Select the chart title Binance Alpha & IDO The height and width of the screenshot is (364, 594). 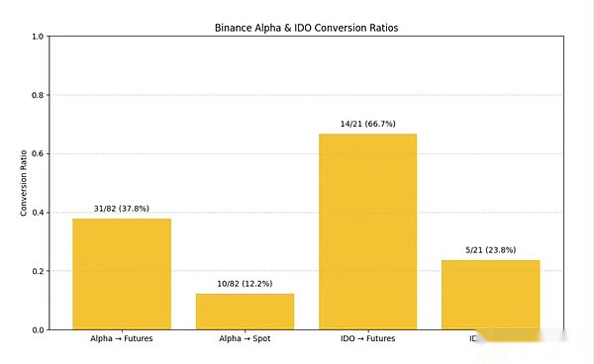tap(306, 28)
